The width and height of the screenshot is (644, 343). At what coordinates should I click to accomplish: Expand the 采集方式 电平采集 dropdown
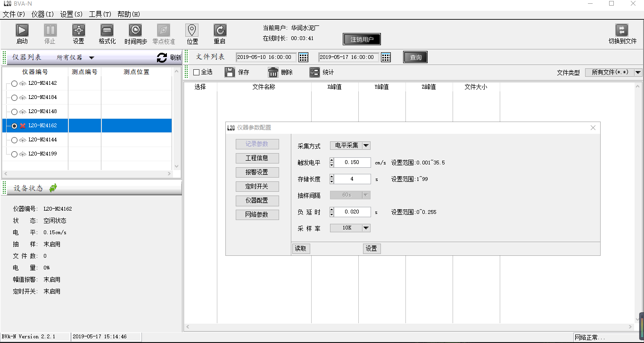coord(366,146)
